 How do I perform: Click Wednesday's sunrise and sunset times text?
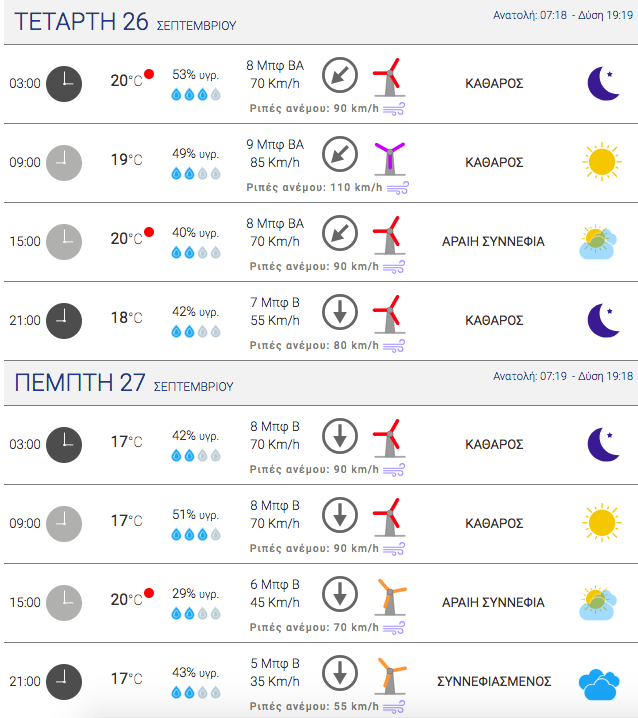point(563,16)
